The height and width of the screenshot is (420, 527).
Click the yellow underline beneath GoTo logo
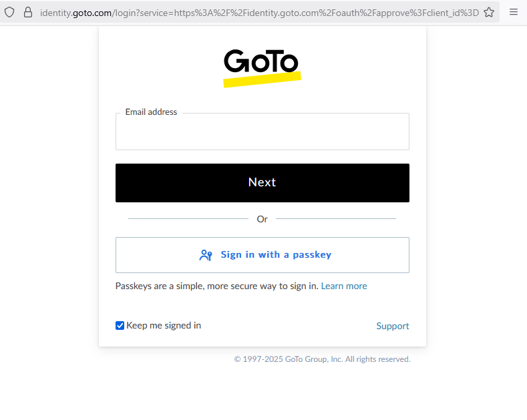tap(262, 80)
